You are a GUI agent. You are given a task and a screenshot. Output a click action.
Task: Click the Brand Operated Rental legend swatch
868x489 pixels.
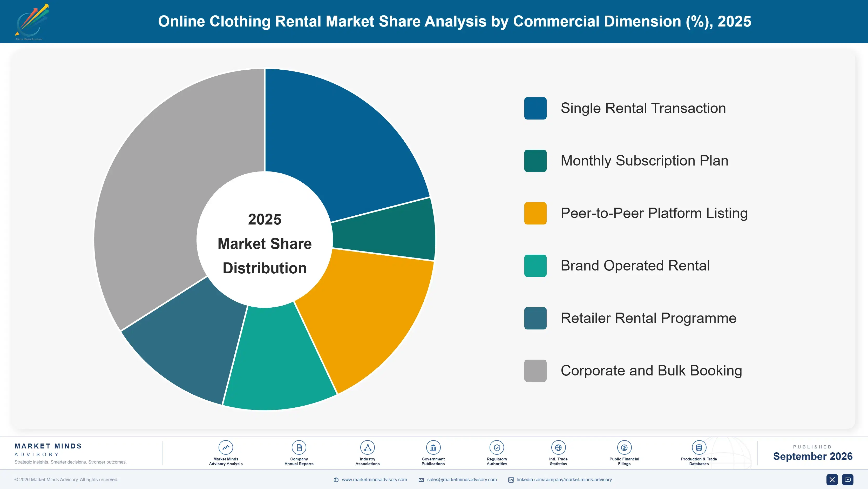click(x=535, y=266)
